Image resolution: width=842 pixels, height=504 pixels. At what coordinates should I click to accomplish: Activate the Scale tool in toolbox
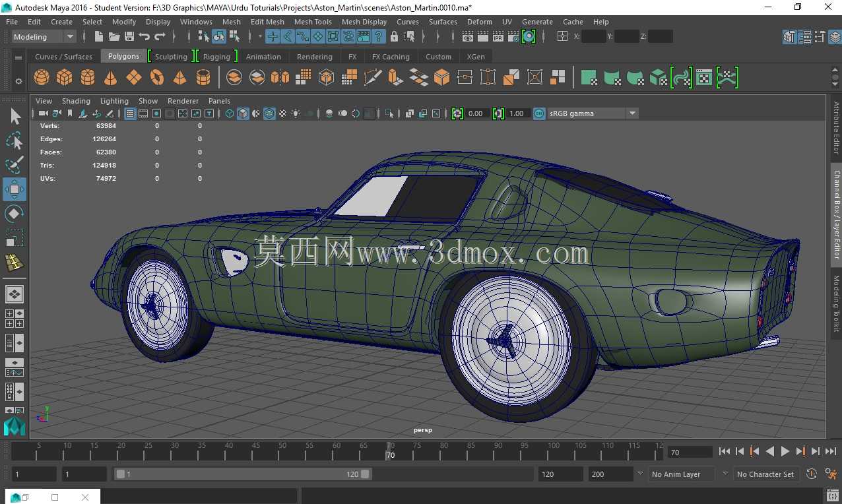pyautogui.click(x=15, y=237)
